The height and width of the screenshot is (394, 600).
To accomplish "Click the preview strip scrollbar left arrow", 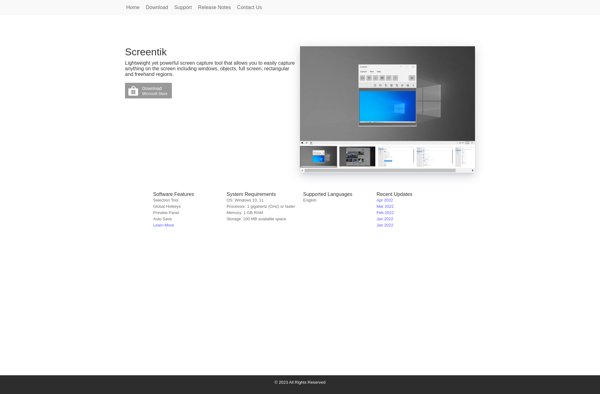I will pos(302,171).
